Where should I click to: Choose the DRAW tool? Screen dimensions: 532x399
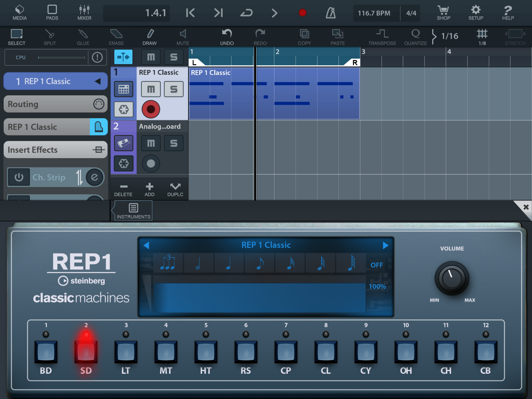(149, 37)
